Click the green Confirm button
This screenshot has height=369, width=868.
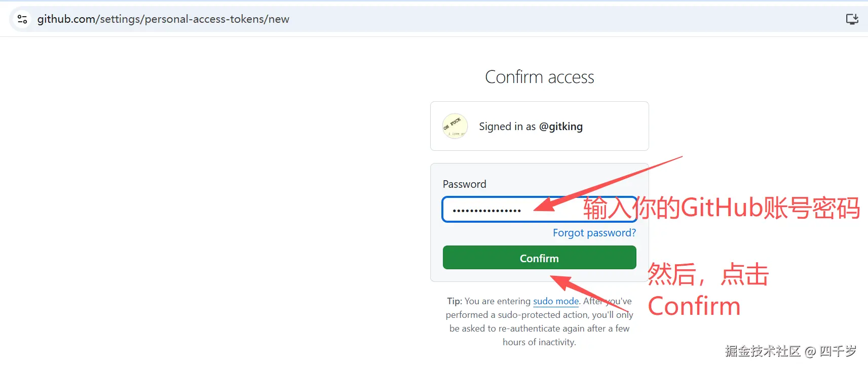point(539,258)
